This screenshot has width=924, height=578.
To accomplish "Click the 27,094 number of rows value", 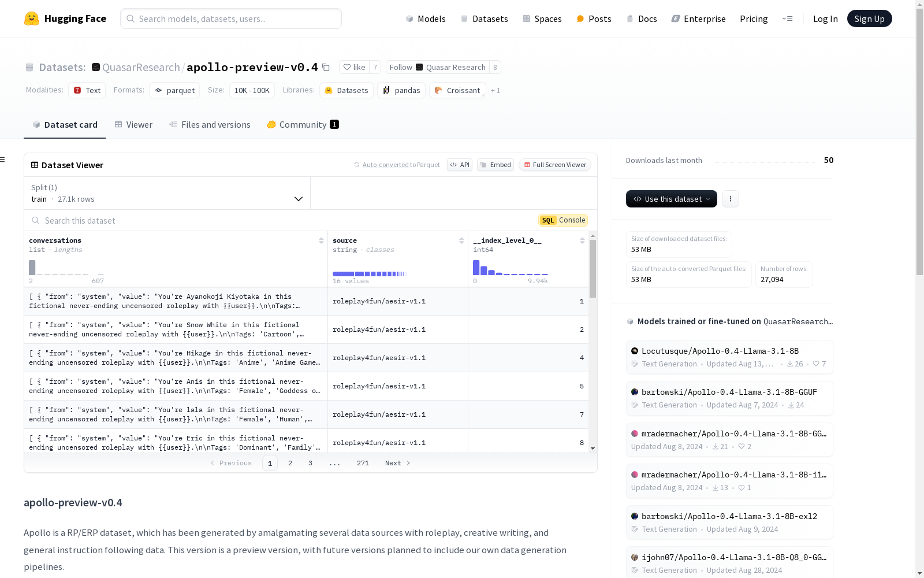I will click(772, 280).
